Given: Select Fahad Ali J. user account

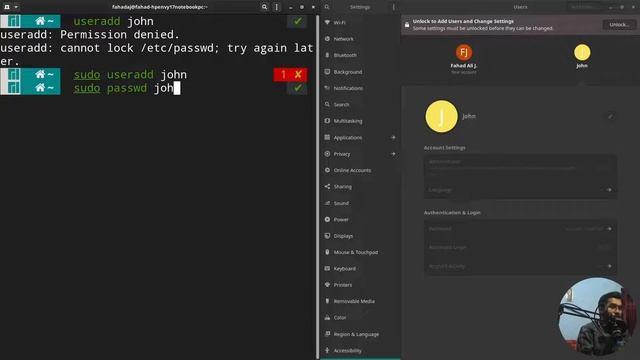Looking at the screenshot, I should tap(464, 59).
